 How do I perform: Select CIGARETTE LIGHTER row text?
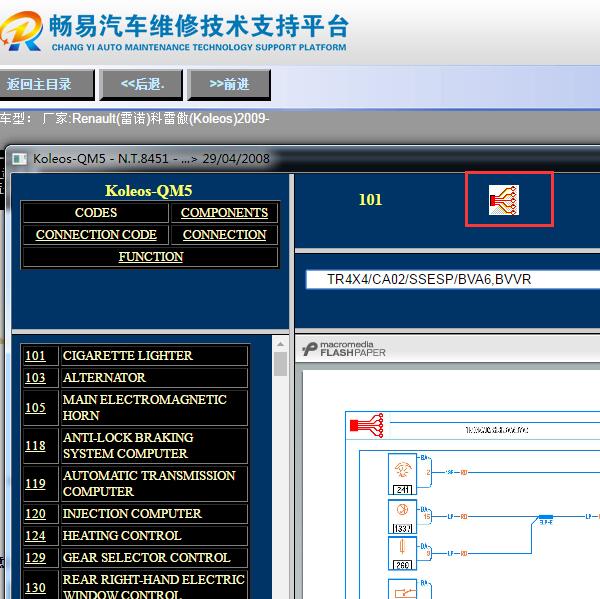(127, 356)
